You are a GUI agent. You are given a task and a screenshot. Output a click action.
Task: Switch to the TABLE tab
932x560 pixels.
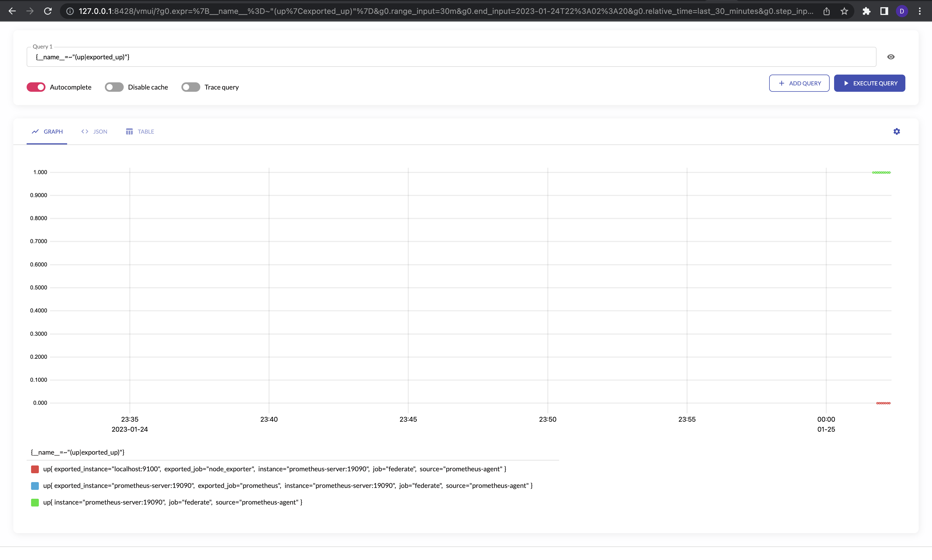click(146, 131)
